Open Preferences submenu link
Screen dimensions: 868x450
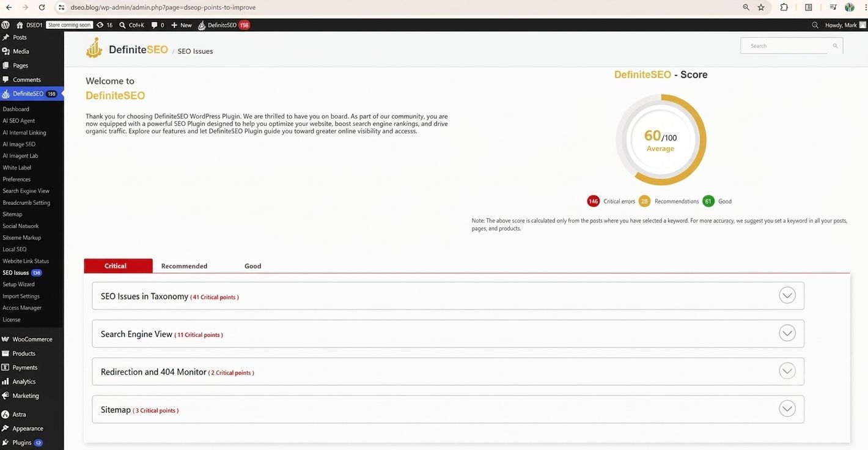coord(17,179)
